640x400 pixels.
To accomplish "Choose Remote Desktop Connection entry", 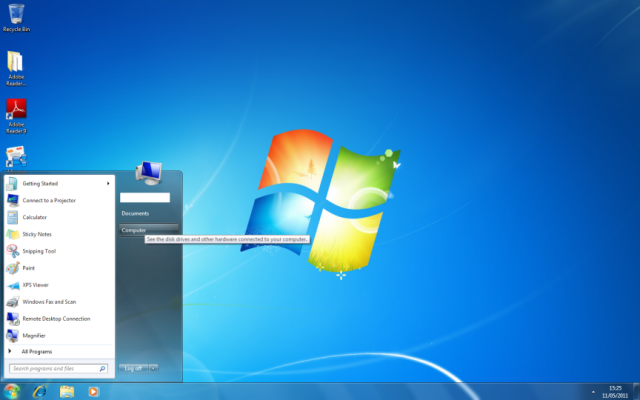I will pyautogui.click(x=59, y=319).
